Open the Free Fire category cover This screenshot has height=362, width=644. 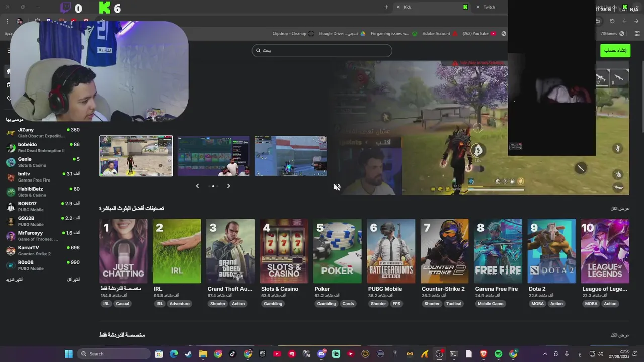tap(498, 251)
